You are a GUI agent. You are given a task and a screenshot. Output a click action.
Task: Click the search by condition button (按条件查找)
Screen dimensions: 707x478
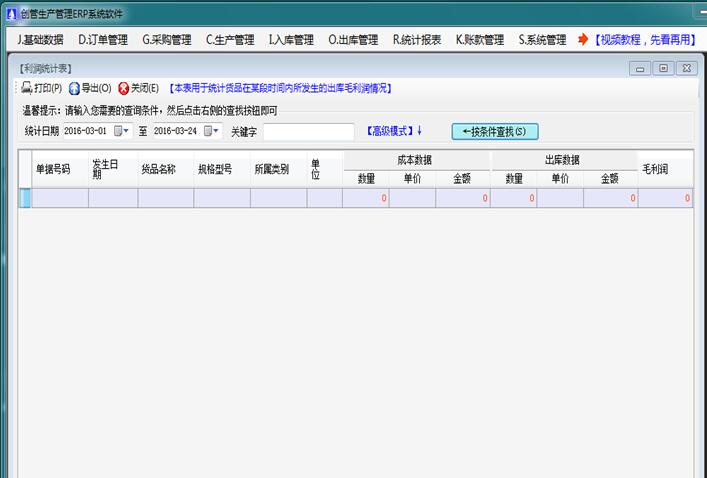[x=495, y=131]
